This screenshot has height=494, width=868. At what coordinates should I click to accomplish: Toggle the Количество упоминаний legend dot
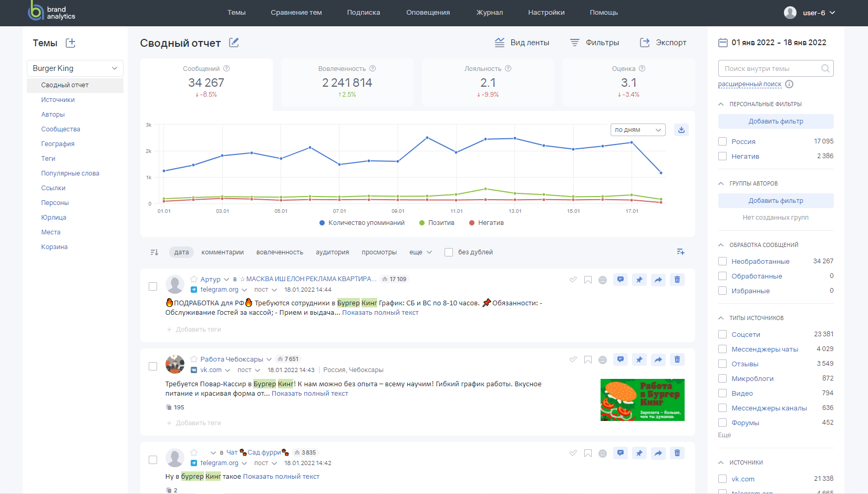pyautogui.click(x=322, y=223)
